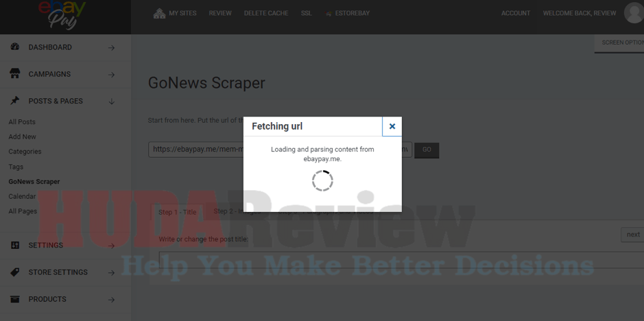Expand the Dashboard menu arrow
The image size is (644, 321).
coord(111,48)
